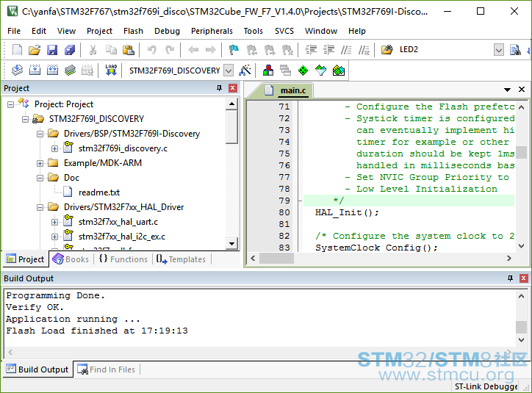Pin the Build Output panel
Image resolution: width=532 pixels, height=393 pixels.
click(x=510, y=278)
